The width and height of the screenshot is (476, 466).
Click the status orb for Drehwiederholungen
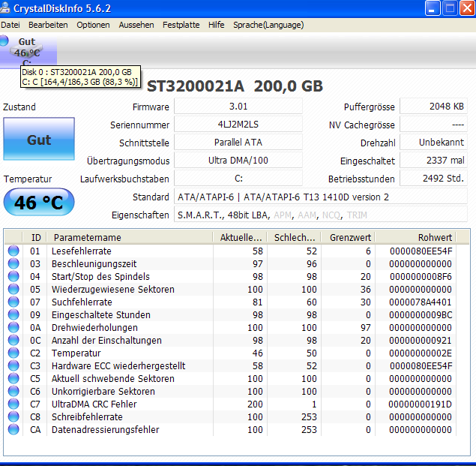[x=13, y=327]
